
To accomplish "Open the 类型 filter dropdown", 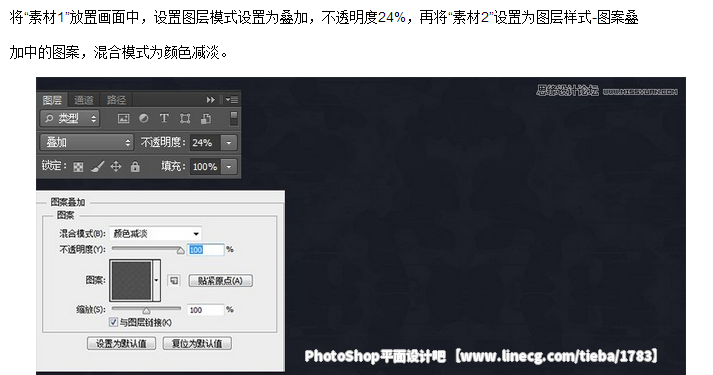I will tap(70, 119).
